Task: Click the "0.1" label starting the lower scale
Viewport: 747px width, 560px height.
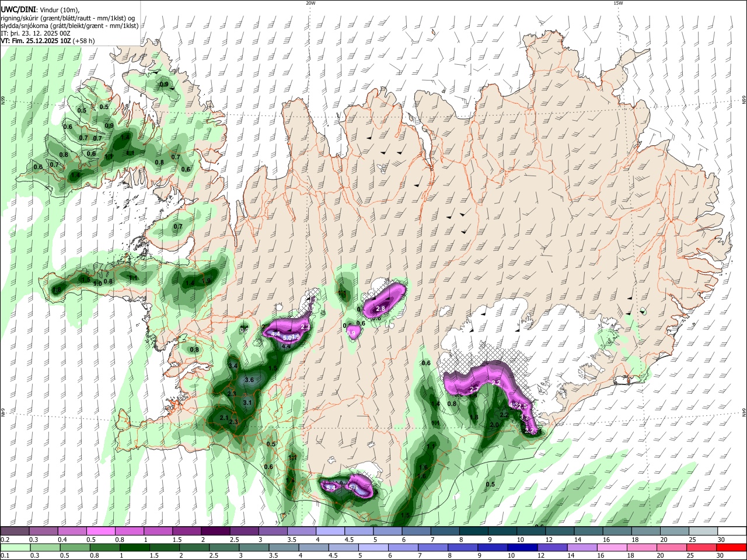Action: click(5, 556)
